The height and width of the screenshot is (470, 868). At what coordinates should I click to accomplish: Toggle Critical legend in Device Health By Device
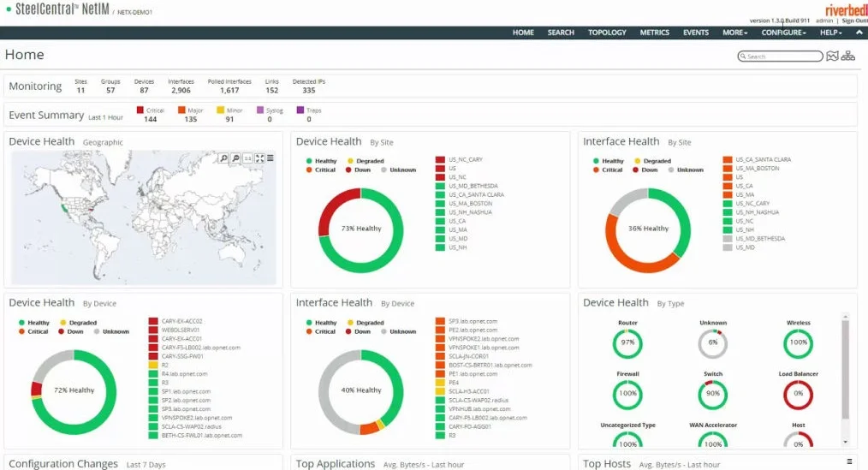coord(33,331)
